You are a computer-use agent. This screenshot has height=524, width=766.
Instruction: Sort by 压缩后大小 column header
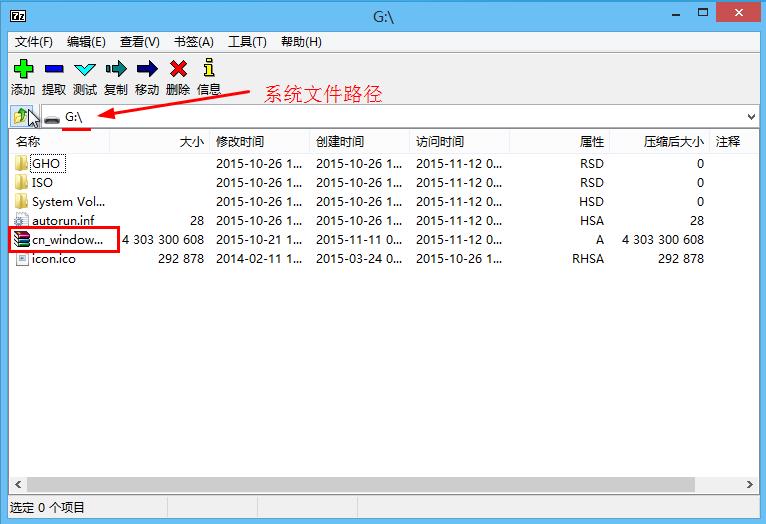(x=660, y=142)
